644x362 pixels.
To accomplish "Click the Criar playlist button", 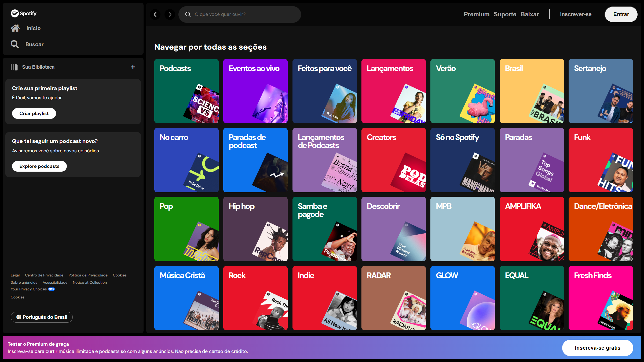I will pos(34,113).
